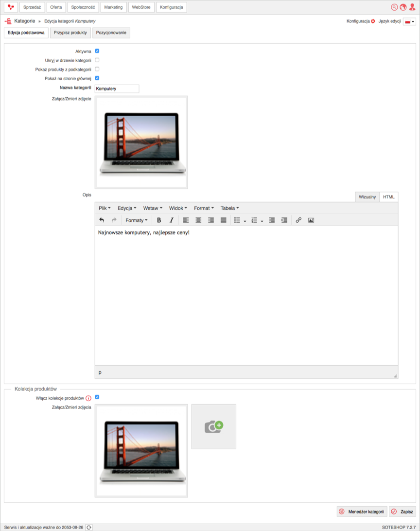Open the language flag dropdown
This screenshot has width=420, height=531.
tap(409, 22)
